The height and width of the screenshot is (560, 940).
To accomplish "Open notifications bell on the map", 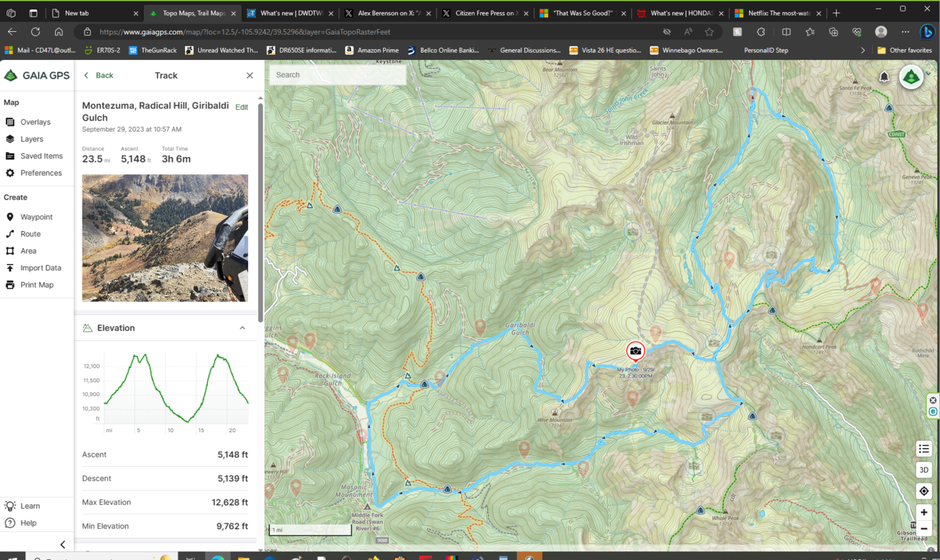I will (x=884, y=77).
